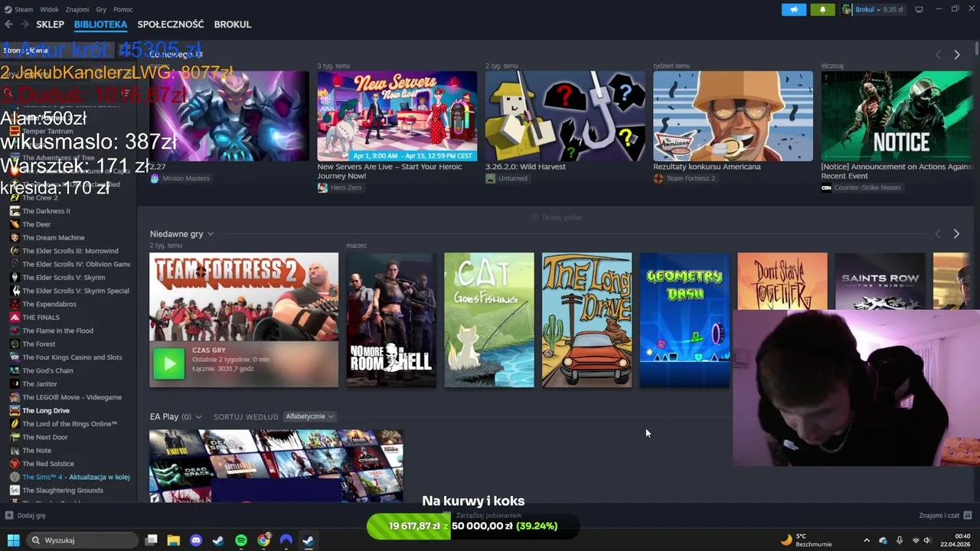Switch to the BROKUL profile tab

[233, 24]
